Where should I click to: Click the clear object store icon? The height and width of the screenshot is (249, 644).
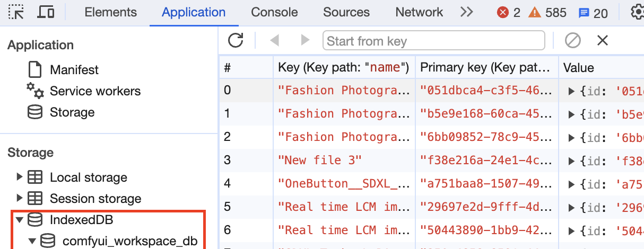572,40
